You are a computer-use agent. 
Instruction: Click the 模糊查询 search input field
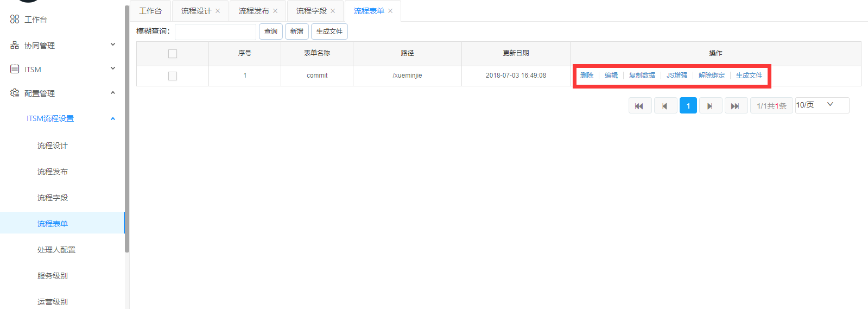[216, 31]
